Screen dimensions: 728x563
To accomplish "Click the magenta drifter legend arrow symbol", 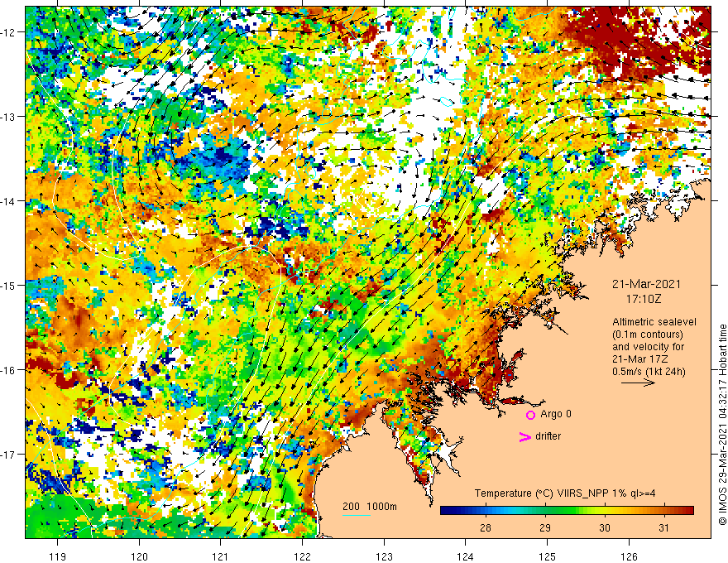I will click(525, 436).
